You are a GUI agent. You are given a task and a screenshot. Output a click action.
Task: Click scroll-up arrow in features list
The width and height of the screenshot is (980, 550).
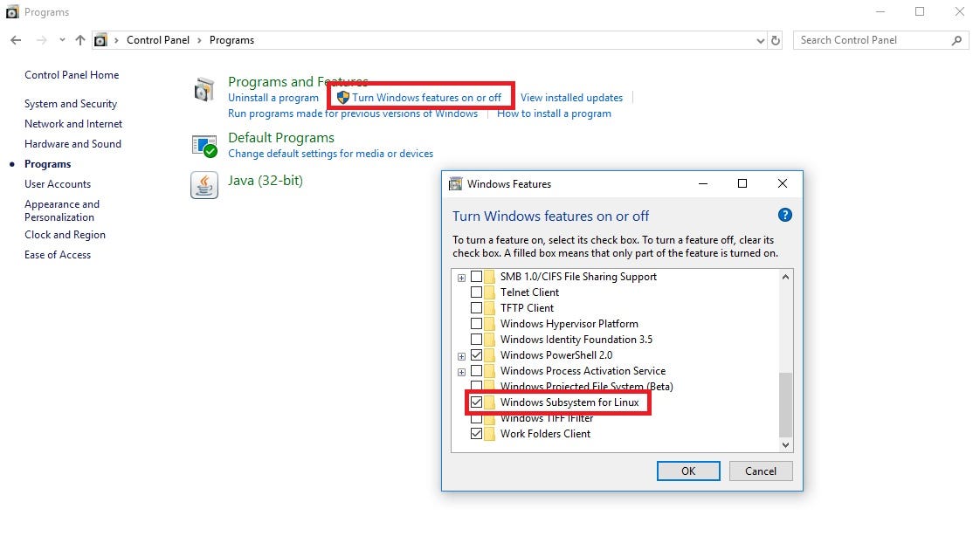[785, 277]
